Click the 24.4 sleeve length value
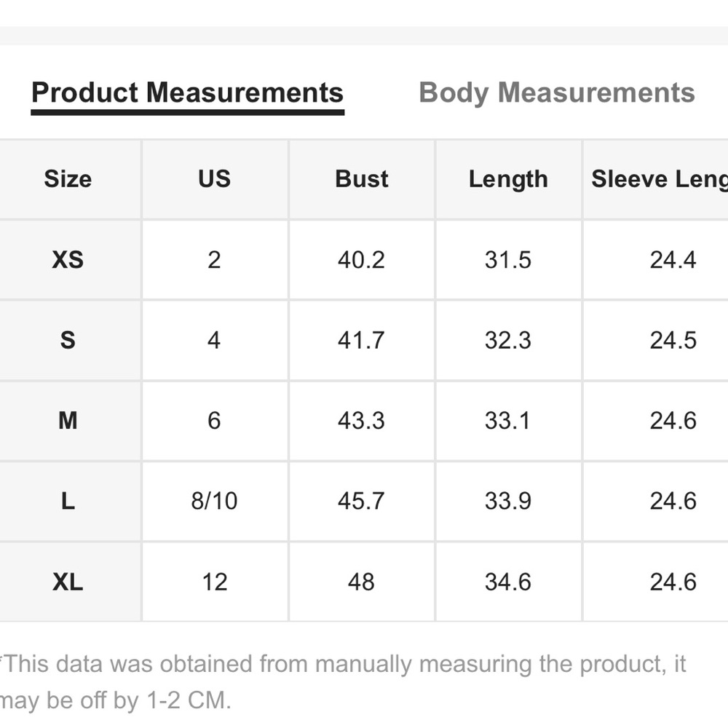This screenshot has width=728, height=728. click(673, 260)
